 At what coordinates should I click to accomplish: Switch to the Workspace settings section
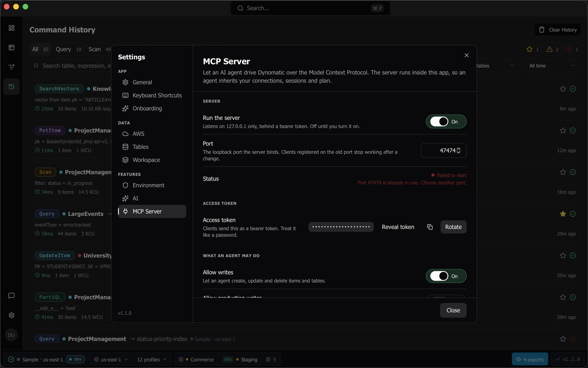pyautogui.click(x=152, y=160)
